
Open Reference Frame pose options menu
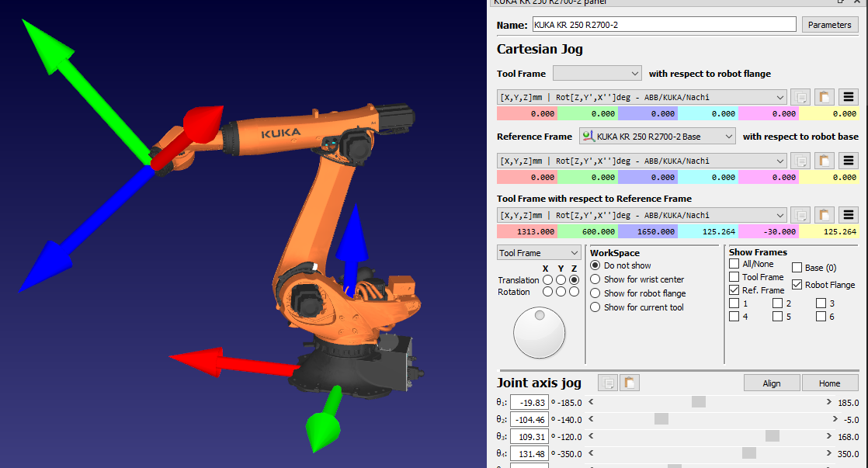(849, 161)
